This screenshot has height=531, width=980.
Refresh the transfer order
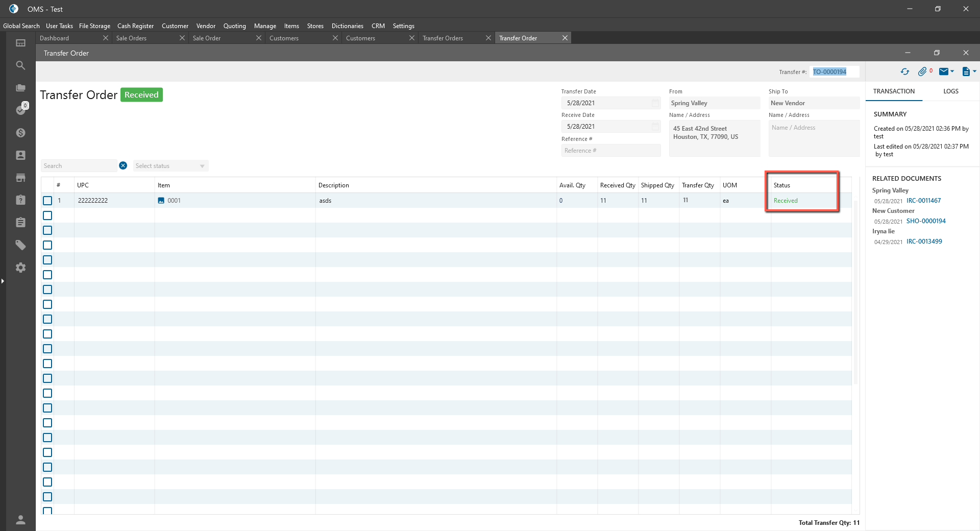tap(905, 72)
